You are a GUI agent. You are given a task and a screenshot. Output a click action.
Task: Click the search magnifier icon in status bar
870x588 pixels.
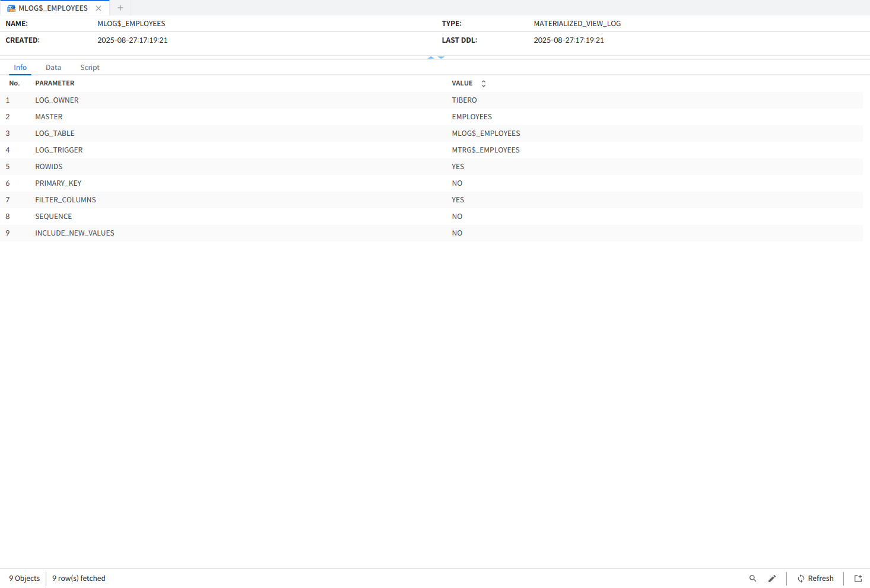click(x=752, y=579)
